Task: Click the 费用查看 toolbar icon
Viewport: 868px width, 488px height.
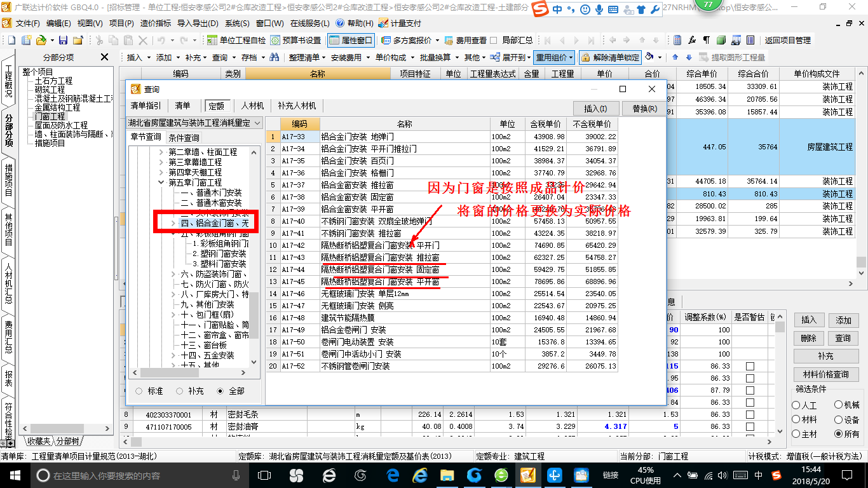Action: [x=449, y=40]
